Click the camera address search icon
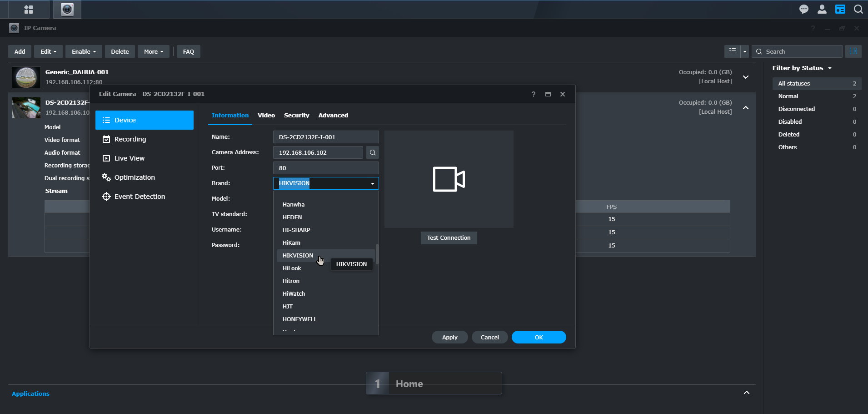 point(373,152)
